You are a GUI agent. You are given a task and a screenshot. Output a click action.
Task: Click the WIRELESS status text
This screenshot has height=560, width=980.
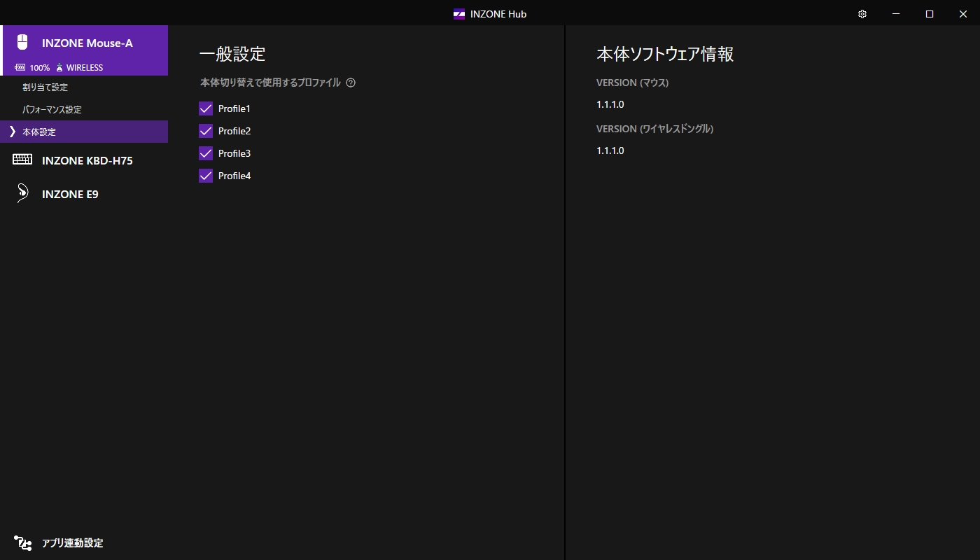coord(85,68)
